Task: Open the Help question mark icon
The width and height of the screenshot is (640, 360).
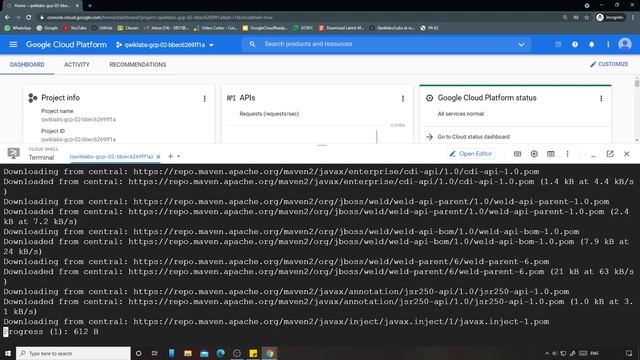Action: click(575, 44)
